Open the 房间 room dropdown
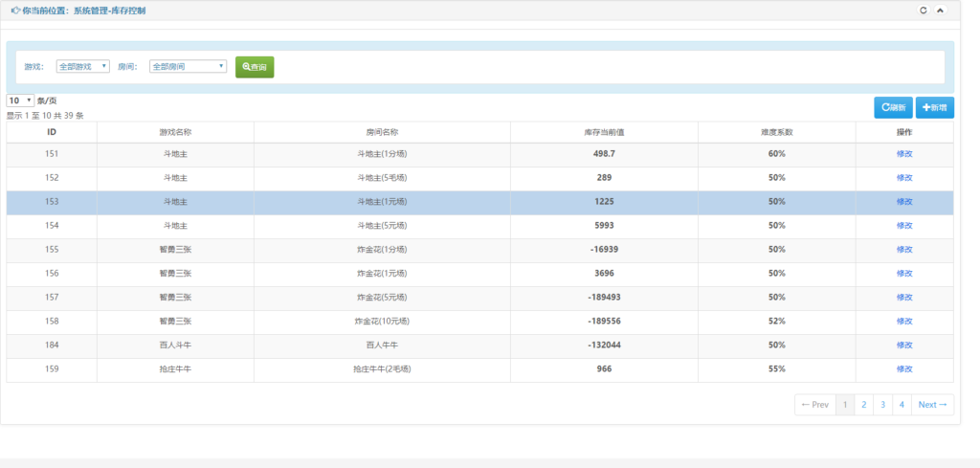This screenshot has width=980, height=468. point(188,67)
